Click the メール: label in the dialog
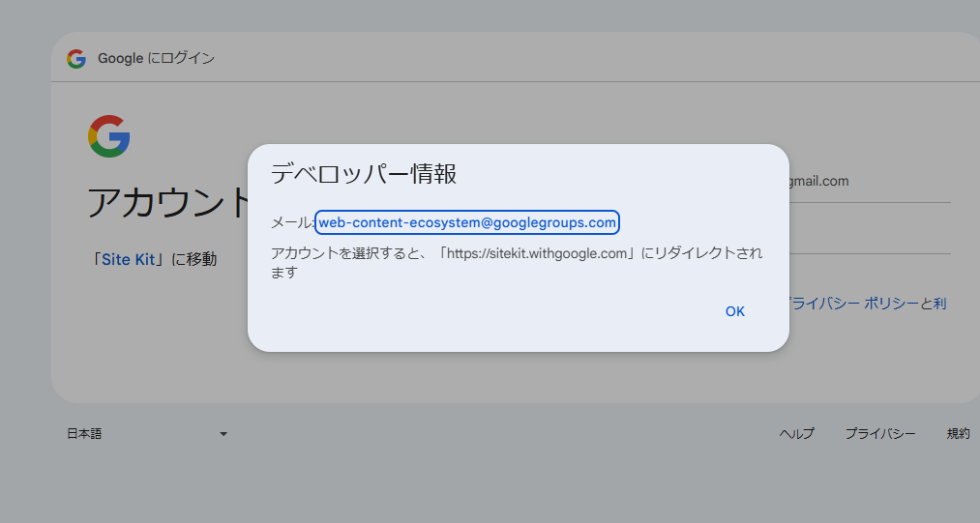The width and height of the screenshot is (980, 523). coord(291,223)
